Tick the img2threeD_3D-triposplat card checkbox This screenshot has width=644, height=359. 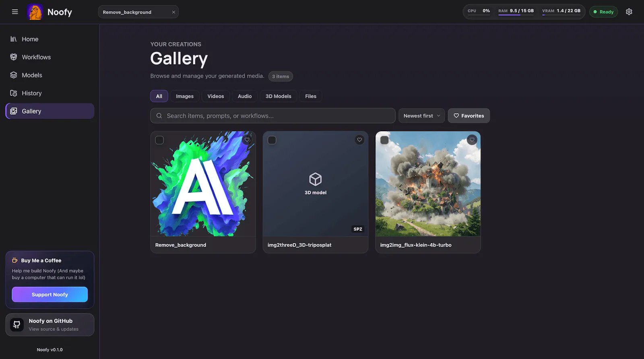(272, 140)
